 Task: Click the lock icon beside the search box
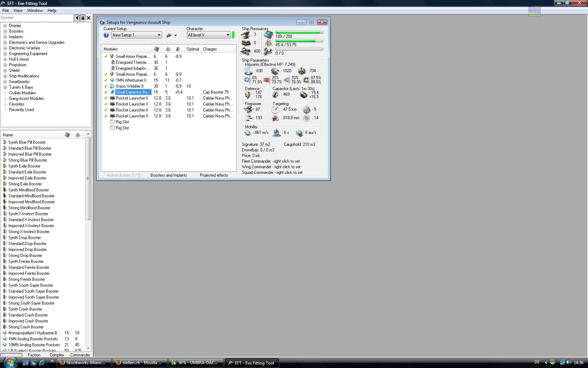point(83,18)
